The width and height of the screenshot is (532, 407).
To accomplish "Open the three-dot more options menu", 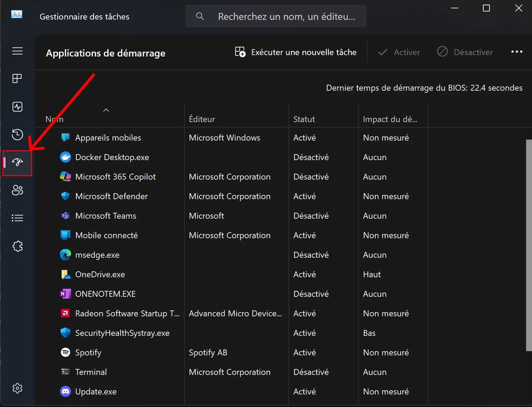I will (517, 52).
